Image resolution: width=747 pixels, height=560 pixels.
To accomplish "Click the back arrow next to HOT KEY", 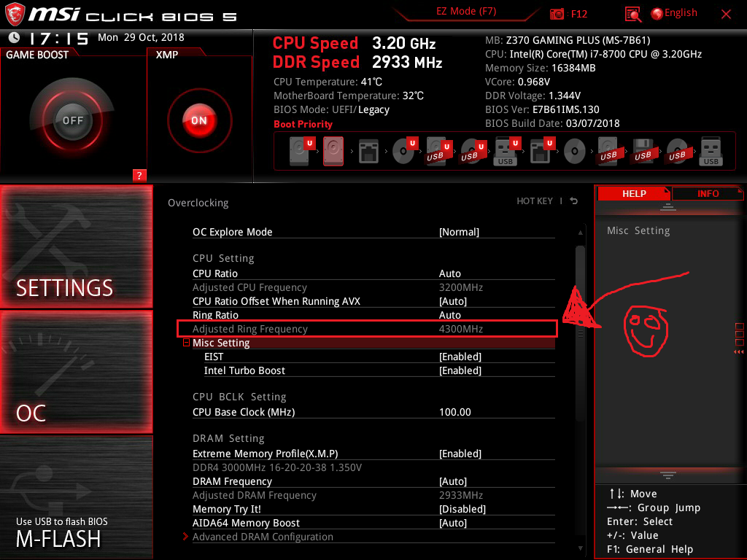I will point(574,201).
